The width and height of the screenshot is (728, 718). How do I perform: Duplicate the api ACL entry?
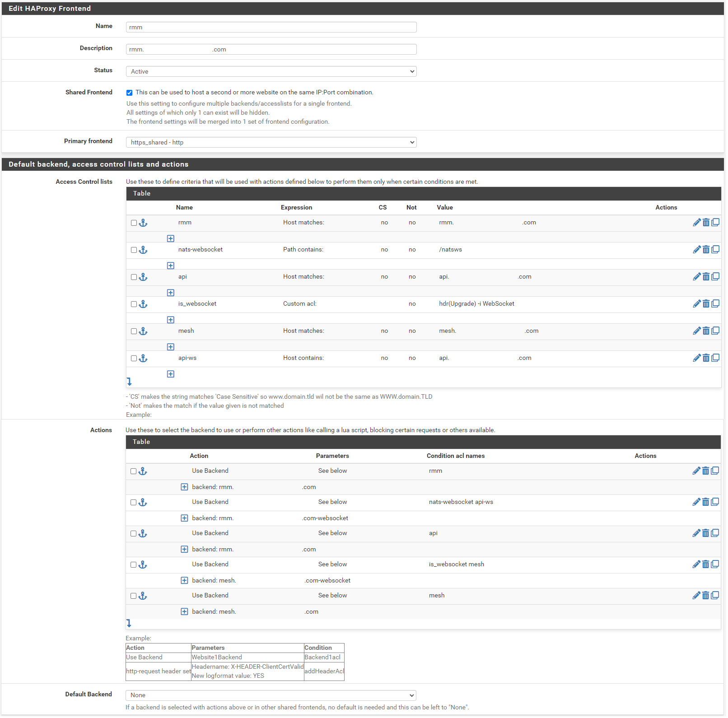pyautogui.click(x=715, y=277)
